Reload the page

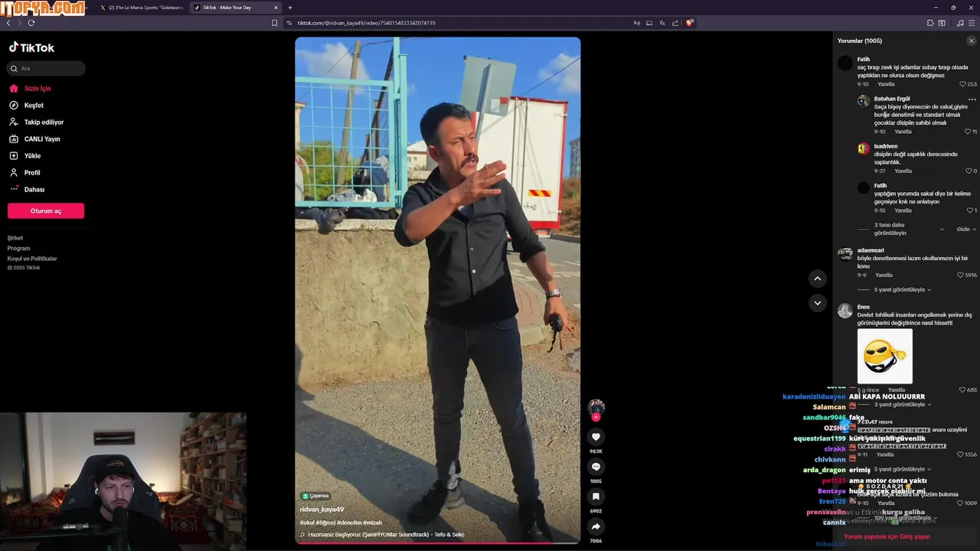[31, 23]
